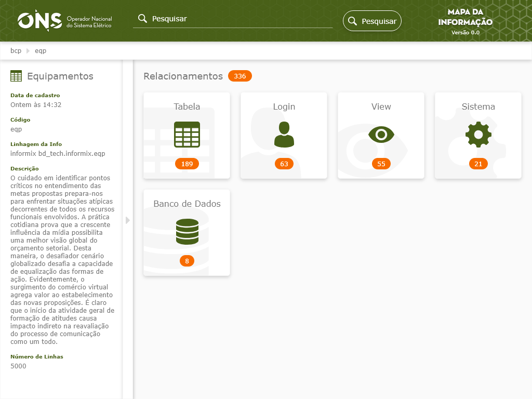Image resolution: width=532 pixels, height=399 pixels.
Task: Focus the Pesquisar search input field
Action: point(233,19)
